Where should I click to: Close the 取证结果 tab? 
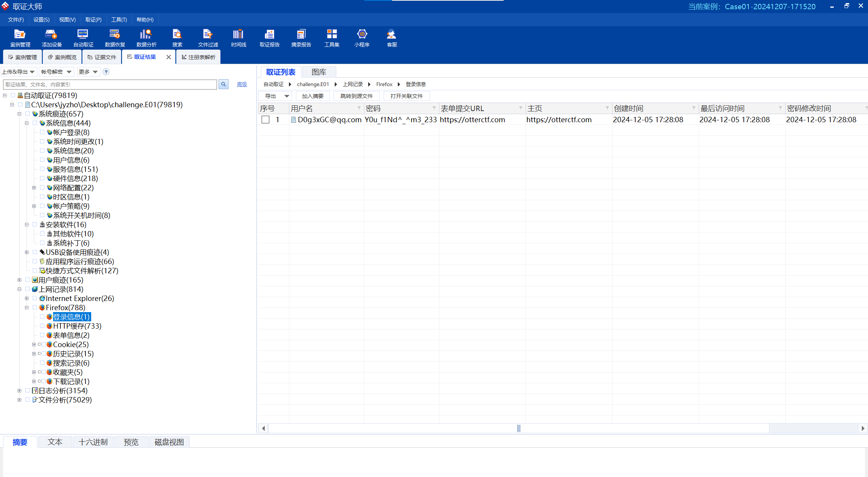(169, 57)
